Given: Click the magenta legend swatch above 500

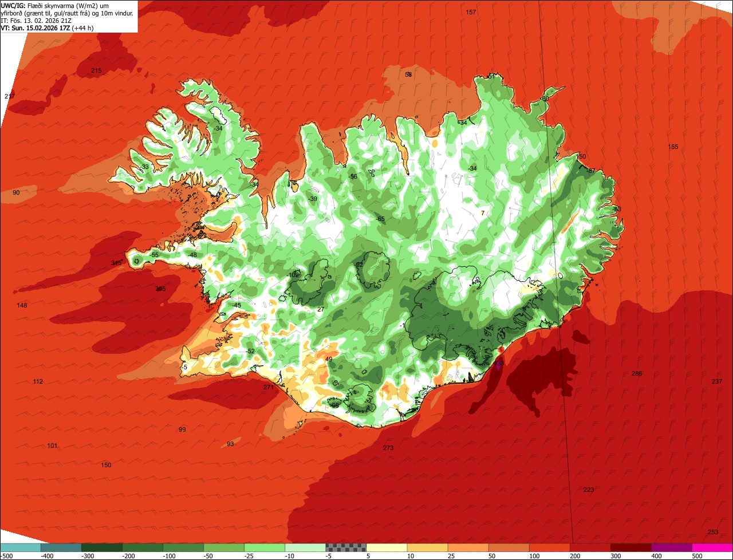Looking at the screenshot, I should [x=712, y=547].
